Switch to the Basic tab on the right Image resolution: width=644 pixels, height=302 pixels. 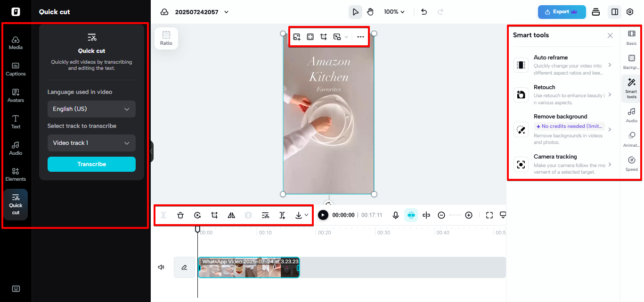click(631, 37)
